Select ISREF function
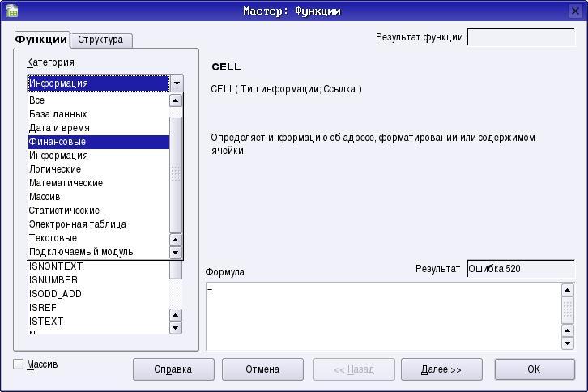This screenshot has width=588, height=392. [99, 308]
